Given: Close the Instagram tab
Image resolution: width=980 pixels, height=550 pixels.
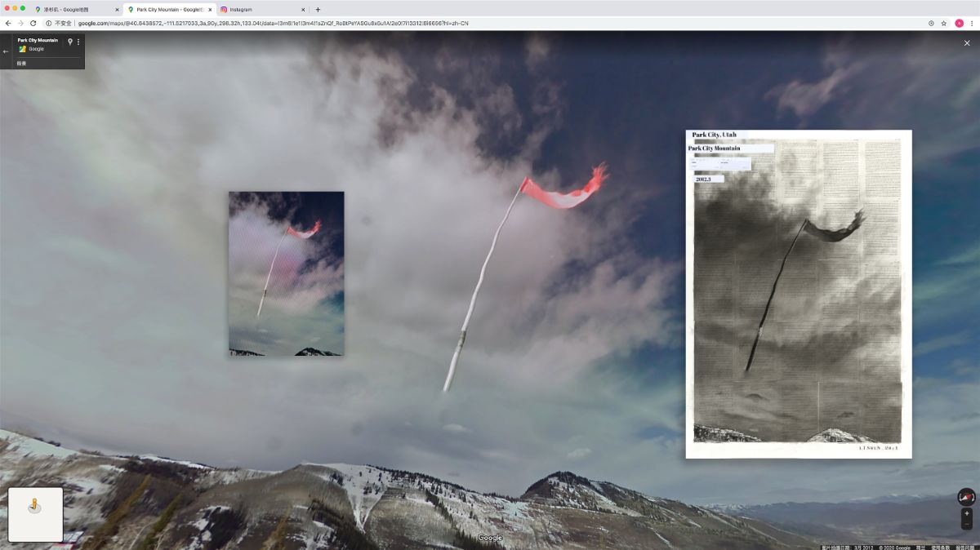Looking at the screenshot, I should [303, 10].
